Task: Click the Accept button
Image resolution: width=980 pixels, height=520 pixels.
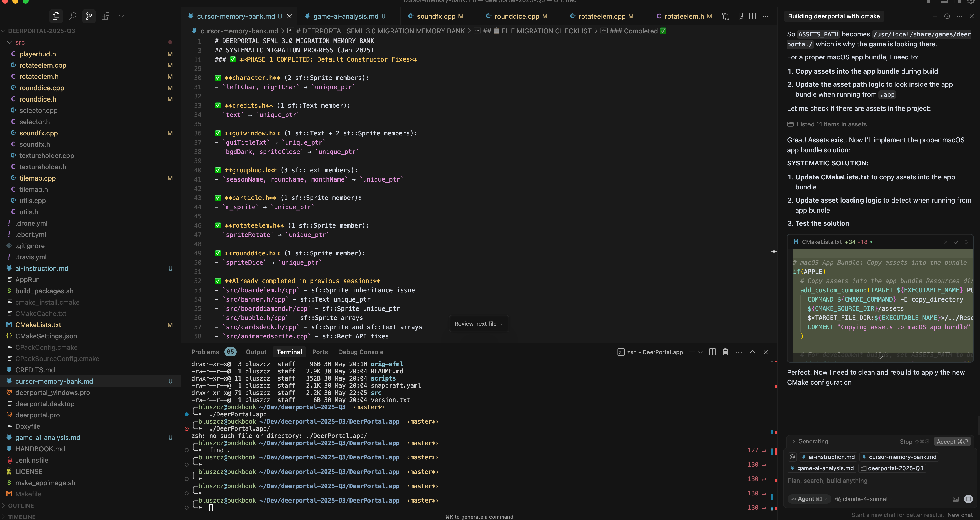Action: point(952,441)
